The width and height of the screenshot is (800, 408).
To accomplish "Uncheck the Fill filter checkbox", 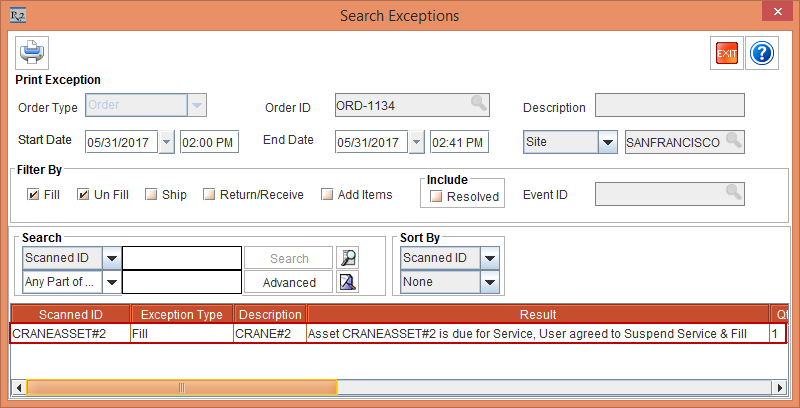I will click(x=33, y=194).
